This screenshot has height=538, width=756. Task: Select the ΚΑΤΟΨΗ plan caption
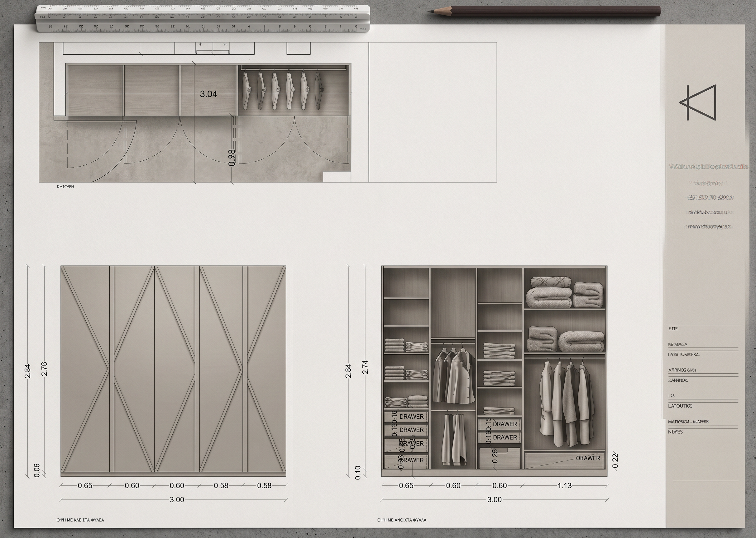65,187
